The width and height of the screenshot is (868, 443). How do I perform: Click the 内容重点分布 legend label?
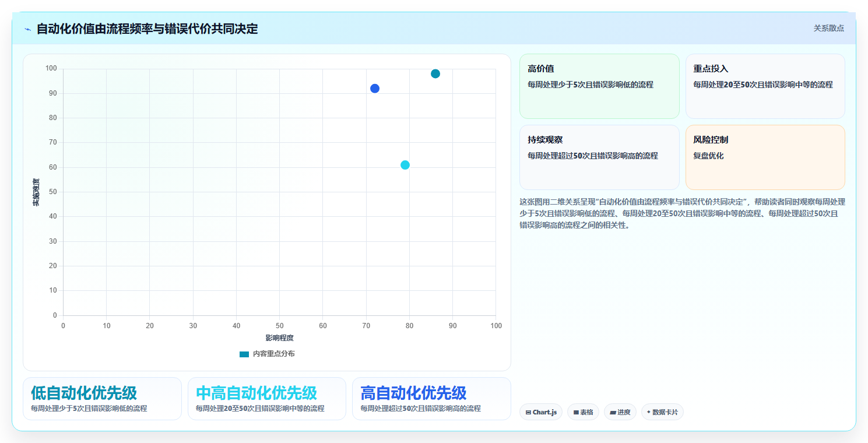(273, 354)
